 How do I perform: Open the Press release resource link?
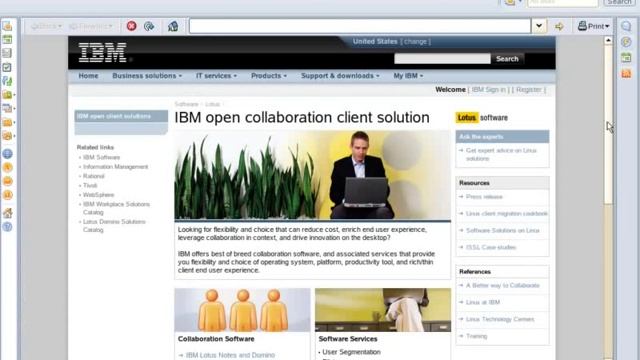[484, 197]
